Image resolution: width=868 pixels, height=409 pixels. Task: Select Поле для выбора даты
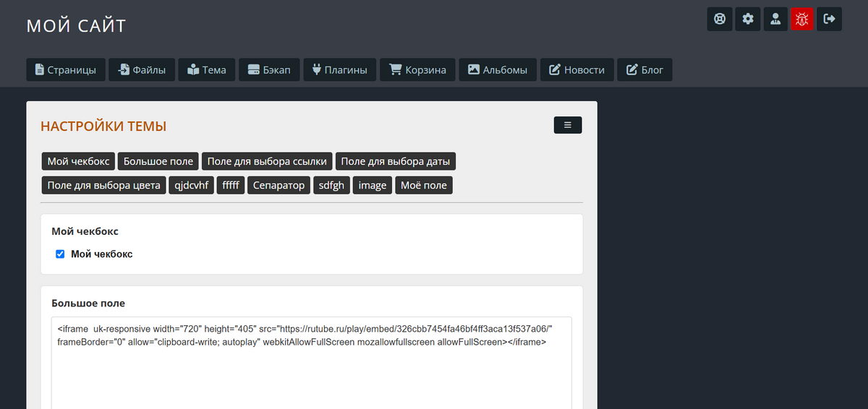(x=396, y=161)
